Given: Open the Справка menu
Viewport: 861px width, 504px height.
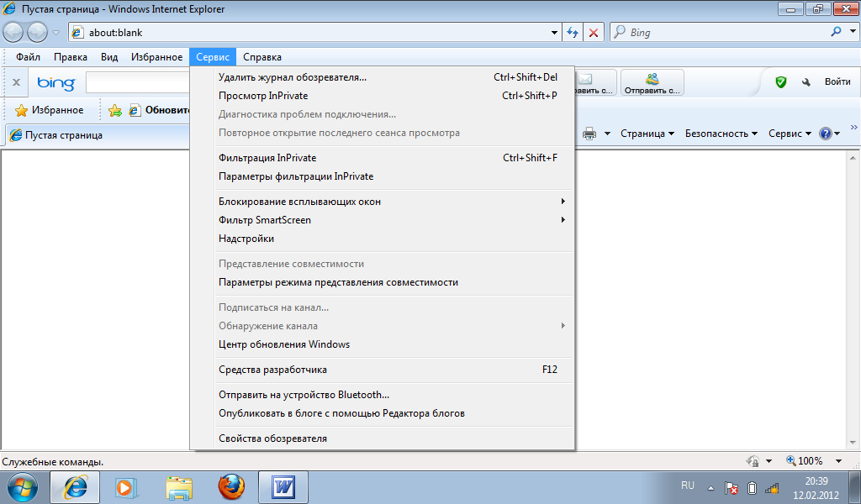Looking at the screenshot, I should coord(262,57).
